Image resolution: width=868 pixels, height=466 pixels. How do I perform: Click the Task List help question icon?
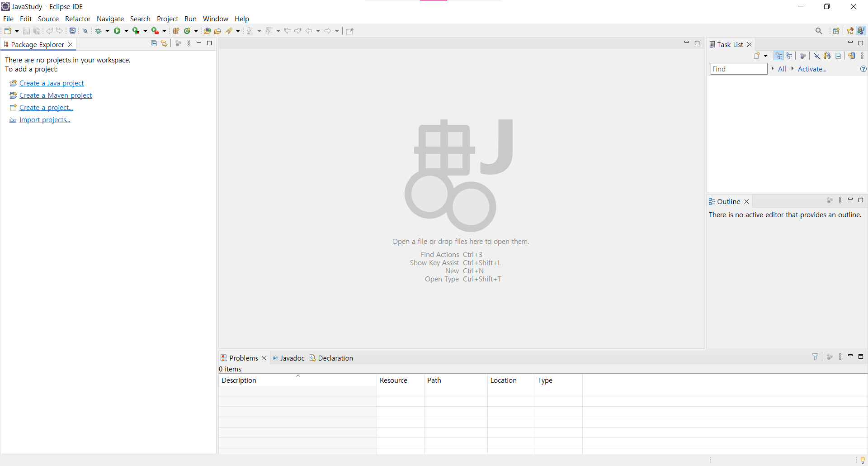click(x=863, y=69)
